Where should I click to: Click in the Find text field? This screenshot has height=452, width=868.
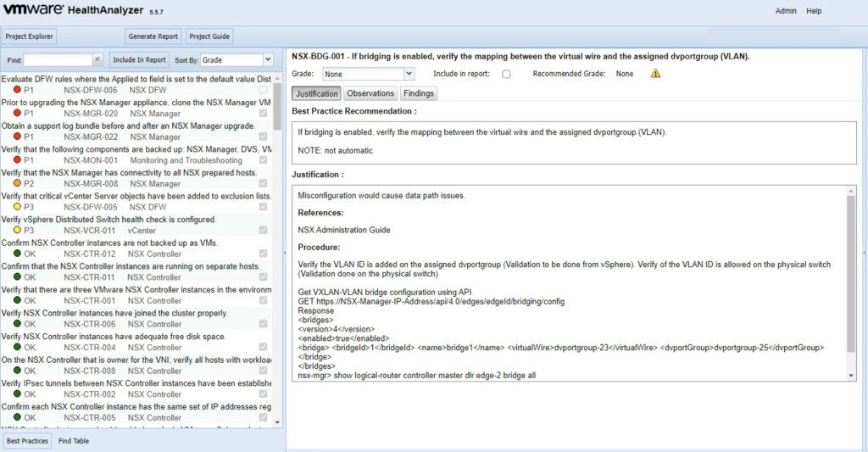[58, 59]
